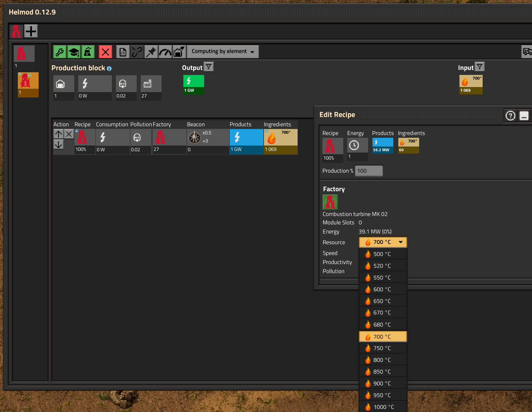Click the 1 069 ingredient cell in row
This screenshot has width=532, height=412.
pyautogui.click(x=281, y=141)
